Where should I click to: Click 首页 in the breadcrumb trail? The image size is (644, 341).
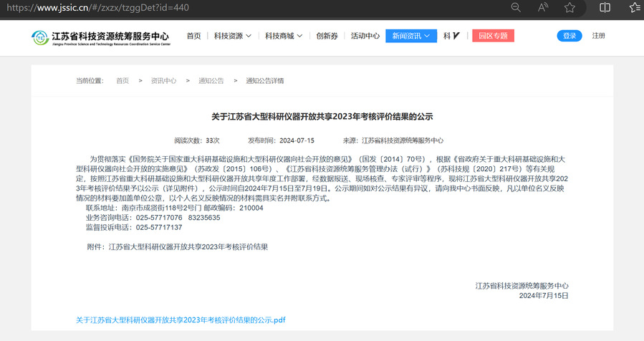(122, 80)
